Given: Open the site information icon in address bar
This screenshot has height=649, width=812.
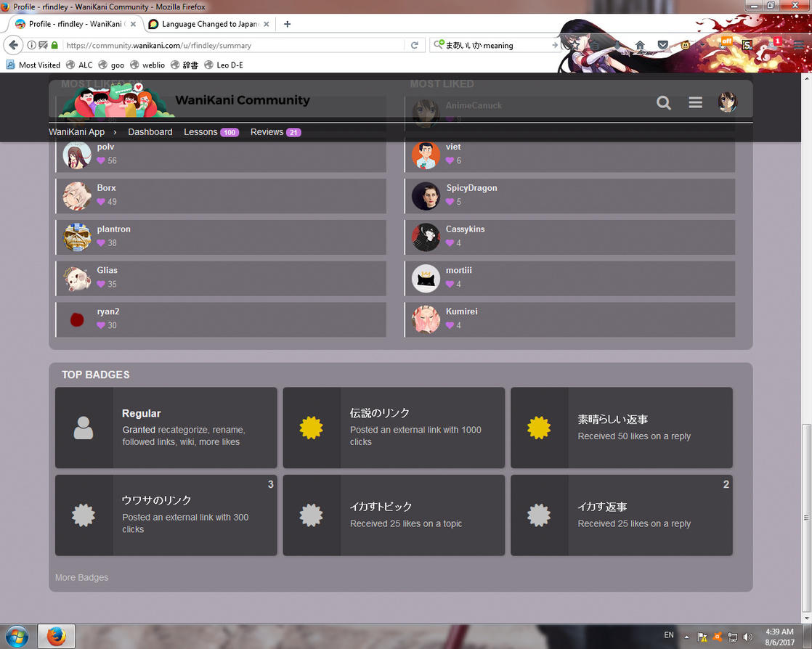Looking at the screenshot, I should 31,45.
